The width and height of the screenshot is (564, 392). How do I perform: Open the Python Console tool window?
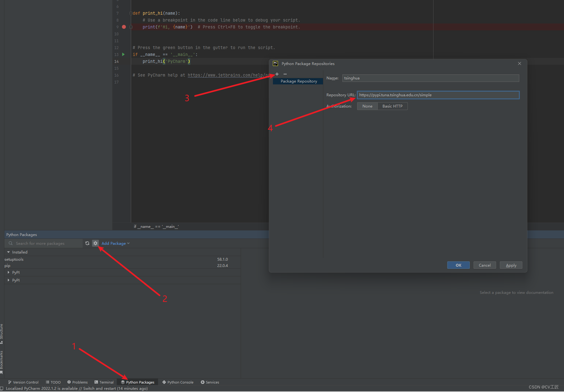178,382
